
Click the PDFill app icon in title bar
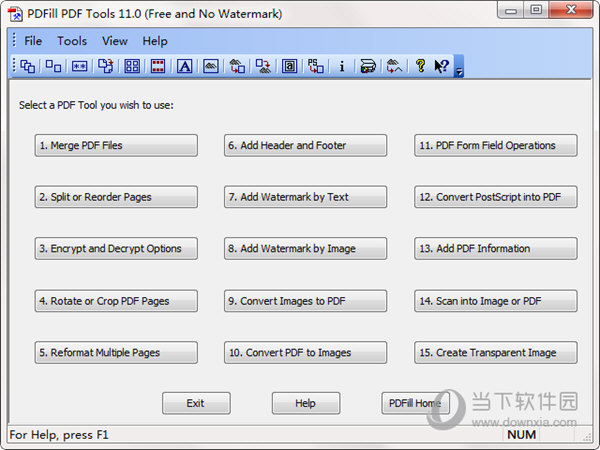coord(16,14)
